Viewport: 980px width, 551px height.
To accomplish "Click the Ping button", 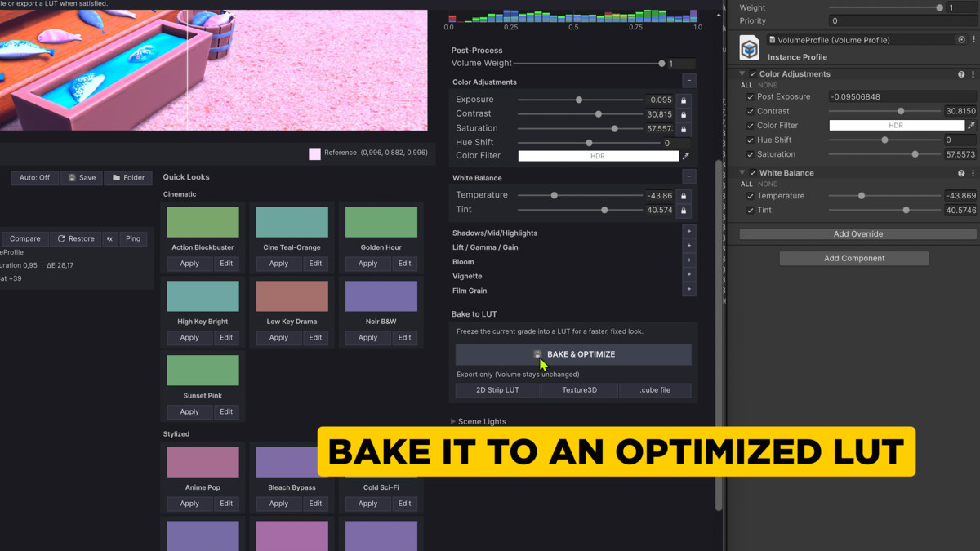I will click(x=133, y=239).
